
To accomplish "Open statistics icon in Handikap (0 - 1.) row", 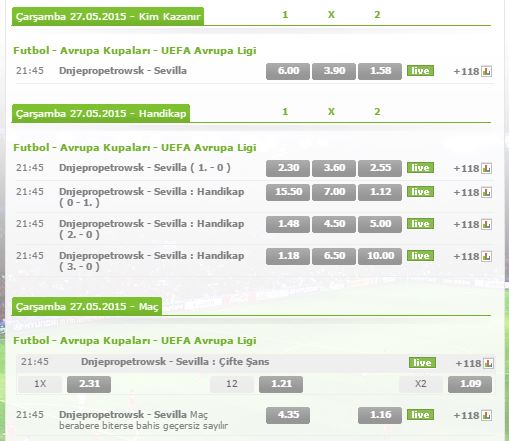I will [x=486, y=192].
